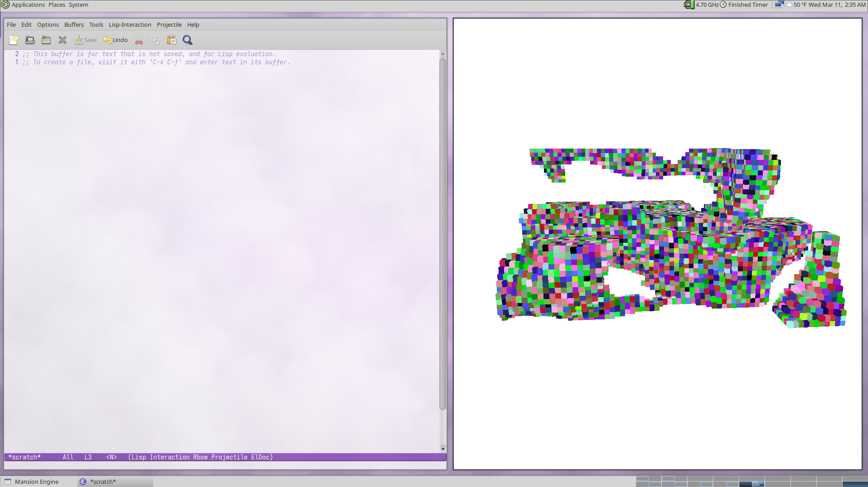Click the Undo toolbar button
Viewport: 868px width, 487px height.
point(115,40)
